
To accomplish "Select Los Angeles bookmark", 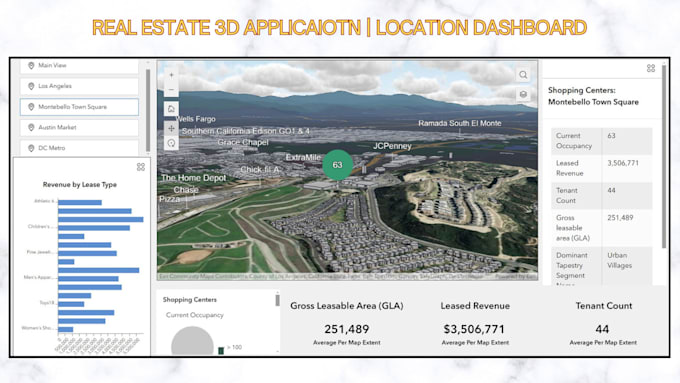I will (79, 86).
